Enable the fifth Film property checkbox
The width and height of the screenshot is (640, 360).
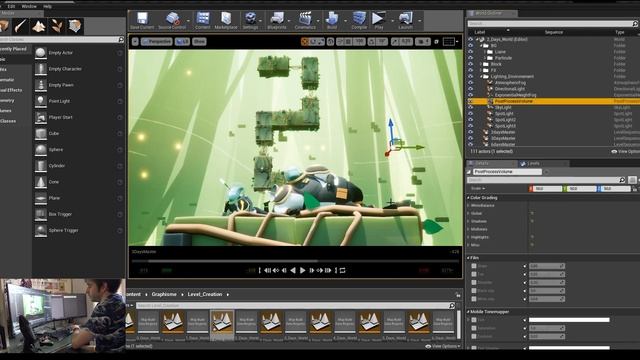[474, 299]
